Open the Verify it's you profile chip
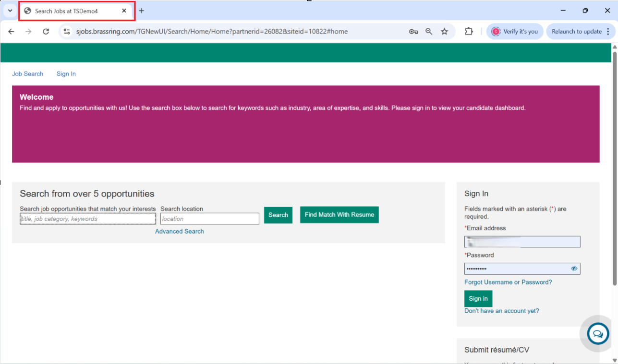Screen dimensions: 618x364 (x=515, y=32)
